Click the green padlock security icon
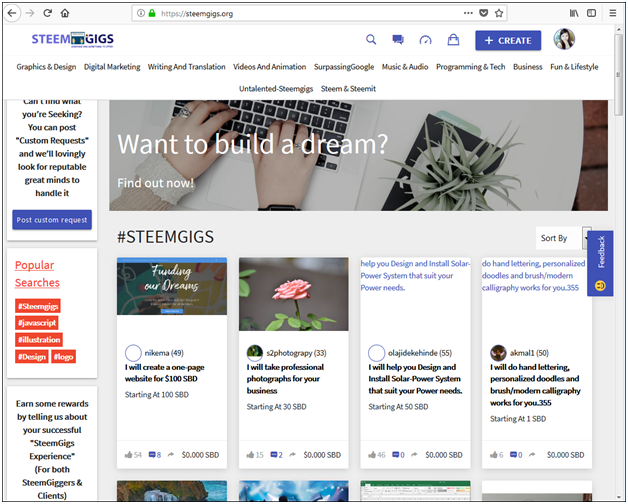The width and height of the screenshot is (628, 504). [152, 13]
